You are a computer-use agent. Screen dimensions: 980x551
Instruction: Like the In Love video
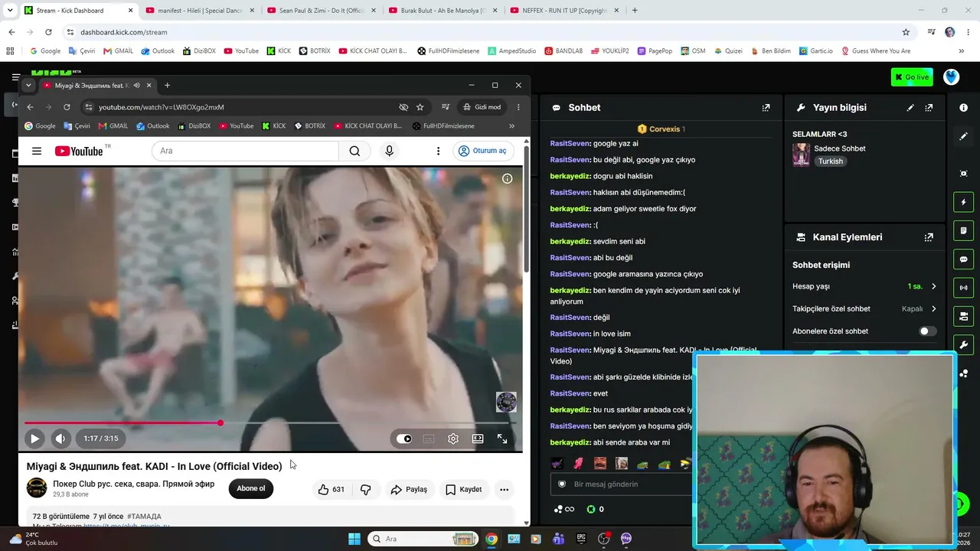click(x=332, y=489)
